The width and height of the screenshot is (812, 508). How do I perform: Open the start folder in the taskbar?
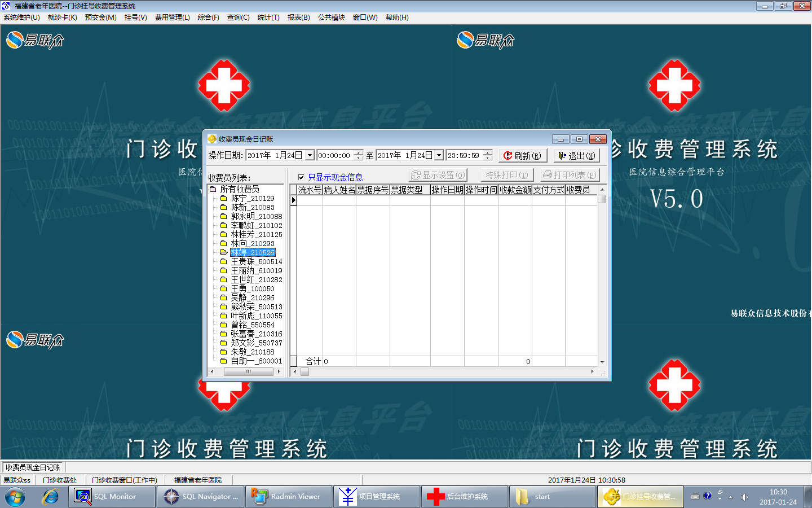coord(553,497)
